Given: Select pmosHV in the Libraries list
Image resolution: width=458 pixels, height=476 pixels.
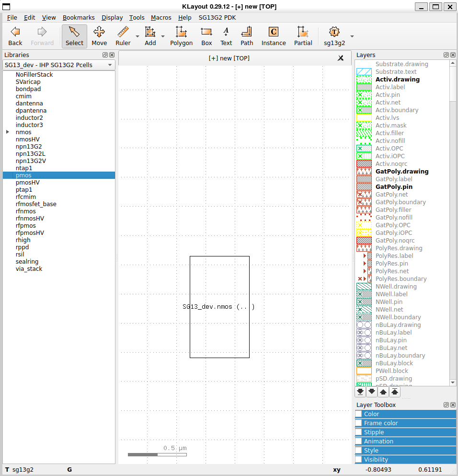Looking at the screenshot, I should tap(28, 183).
